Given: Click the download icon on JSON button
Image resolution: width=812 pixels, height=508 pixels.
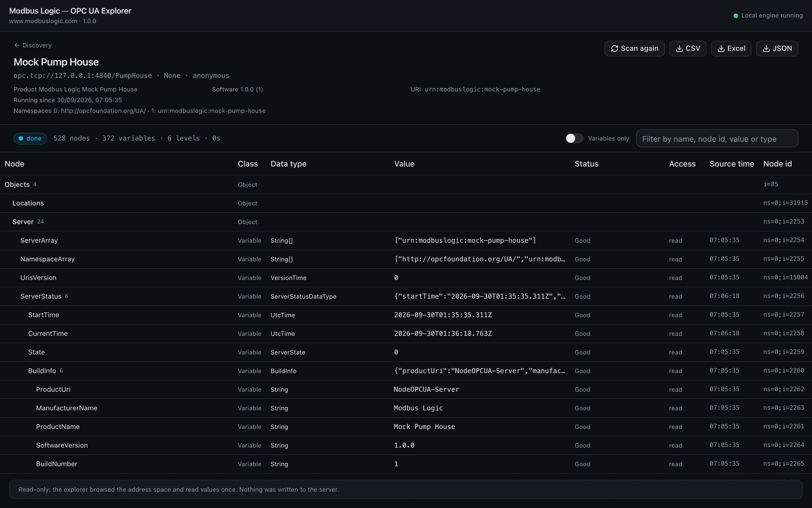Looking at the screenshot, I should pos(766,49).
